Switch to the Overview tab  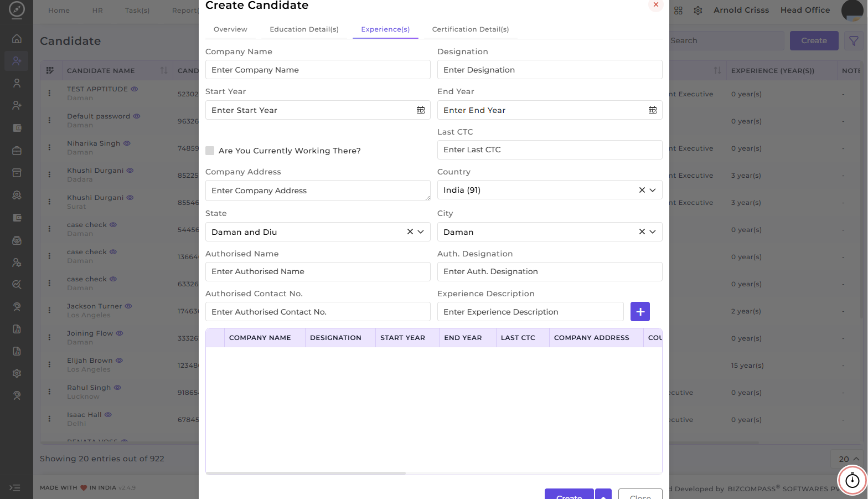pyautogui.click(x=230, y=29)
